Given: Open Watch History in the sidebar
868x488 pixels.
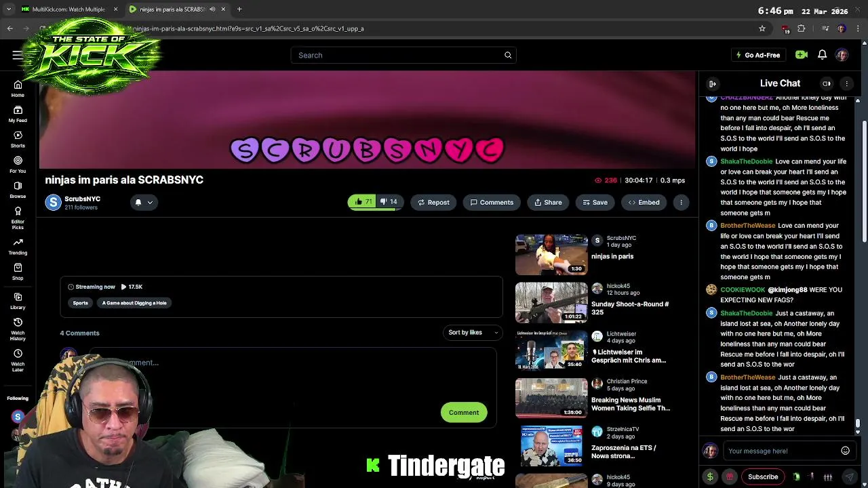Looking at the screenshot, I should (x=18, y=329).
